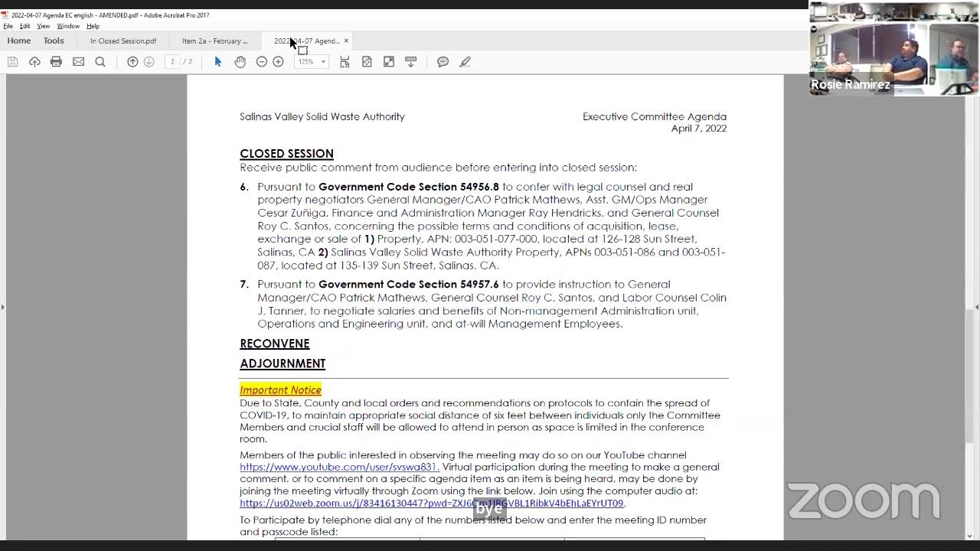Viewport: 980px width, 551px height.
Task: Switch to the Tools tab
Action: point(54,41)
